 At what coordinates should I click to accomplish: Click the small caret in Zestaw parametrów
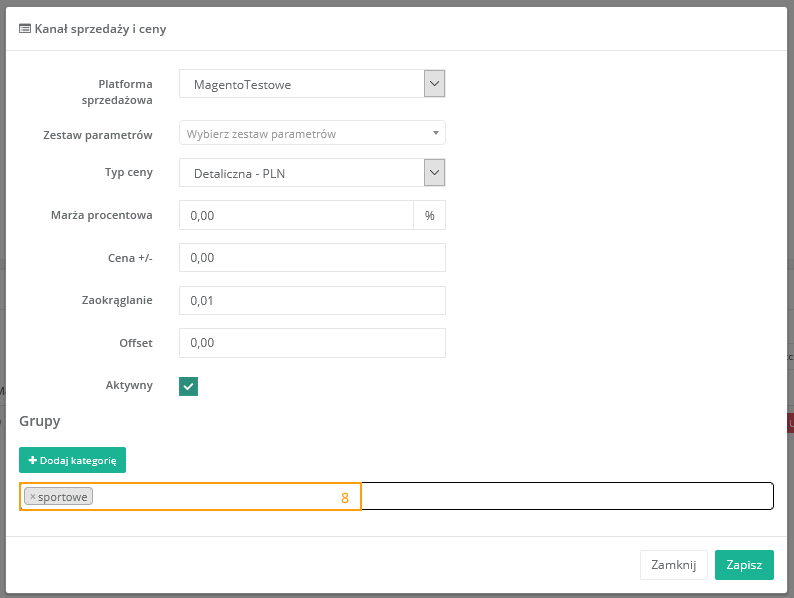click(435, 133)
